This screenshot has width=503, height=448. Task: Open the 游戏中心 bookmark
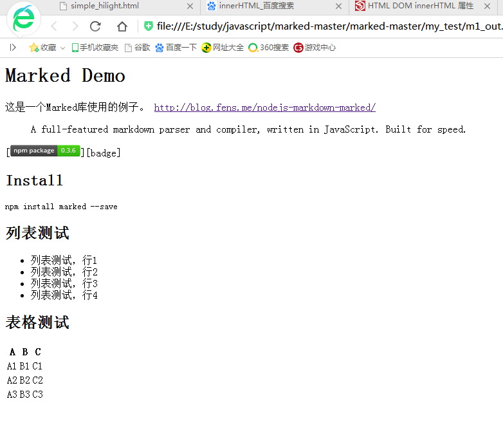(315, 48)
